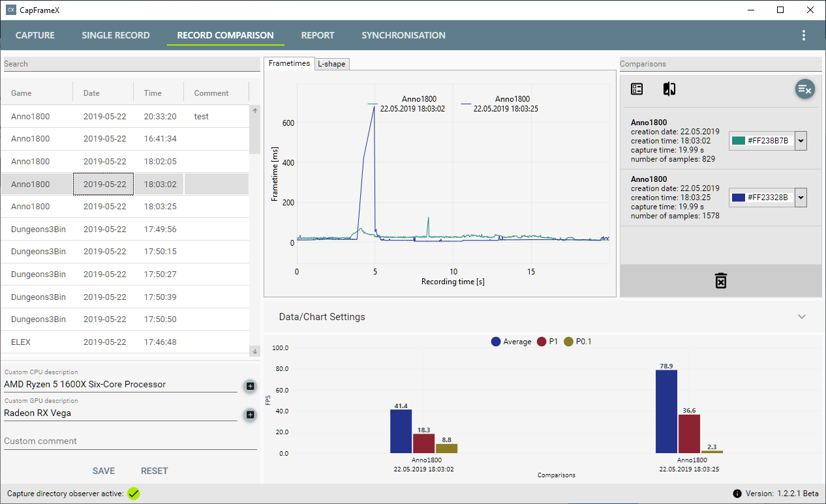Open the Report tab
Viewport: 826px width, 504px height.
pos(318,35)
